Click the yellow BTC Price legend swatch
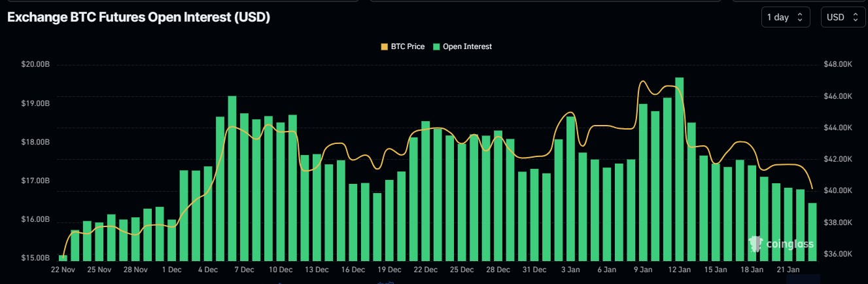Screen dimensions: 868x284 click(384, 46)
